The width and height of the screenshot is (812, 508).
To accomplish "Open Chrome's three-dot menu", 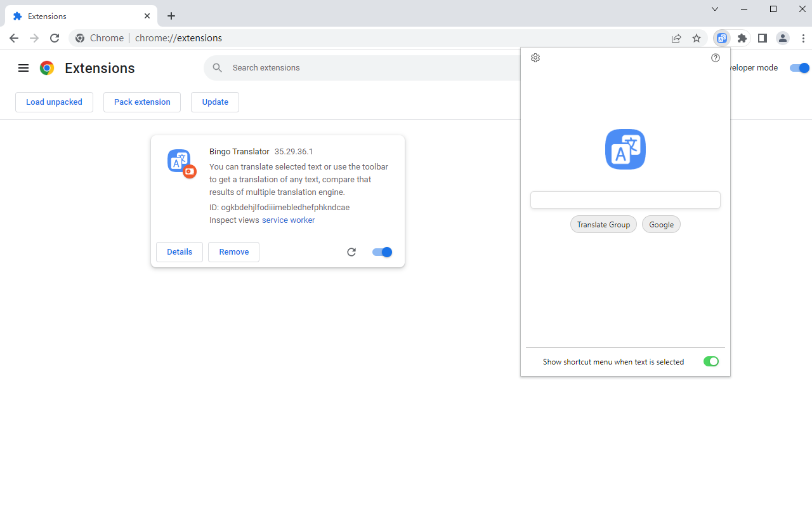I will pyautogui.click(x=803, y=38).
